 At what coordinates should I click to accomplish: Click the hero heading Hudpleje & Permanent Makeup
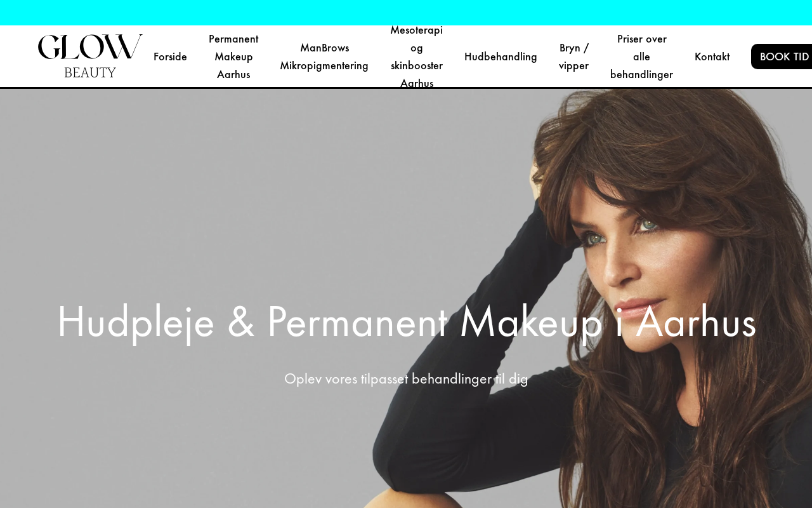[x=406, y=323]
